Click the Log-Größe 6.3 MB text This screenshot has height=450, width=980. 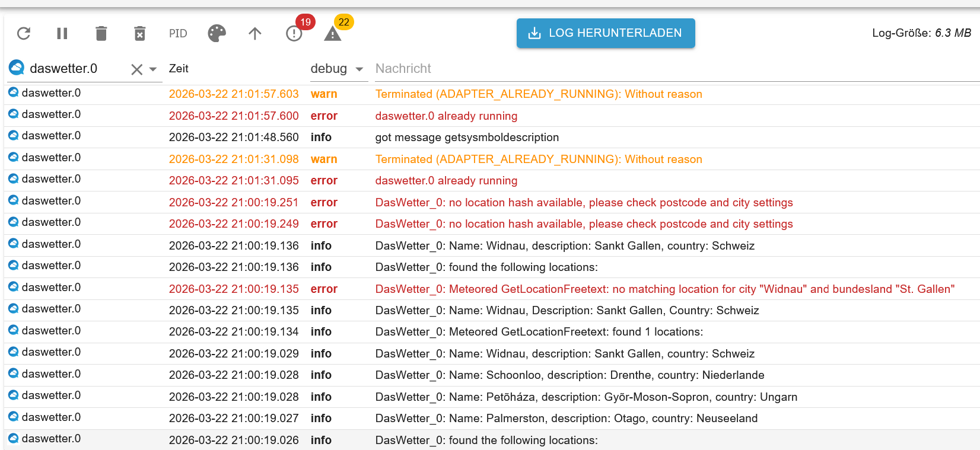pos(922,33)
